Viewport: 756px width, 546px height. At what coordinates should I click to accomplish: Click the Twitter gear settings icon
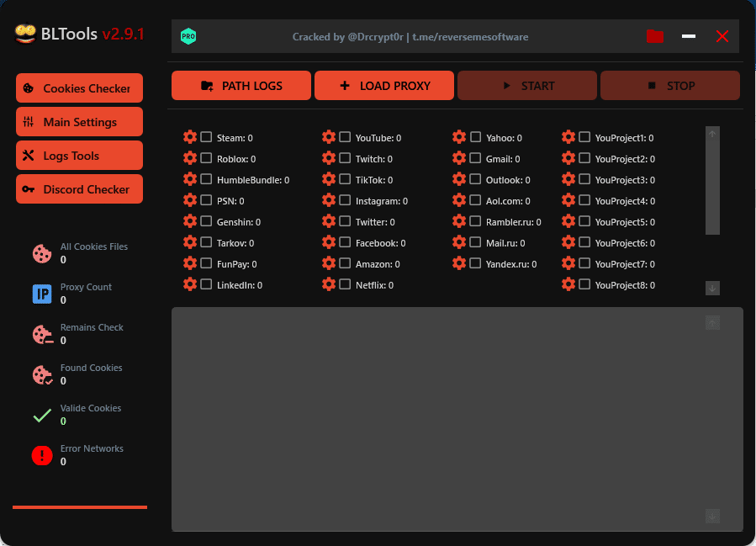[328, 221]
